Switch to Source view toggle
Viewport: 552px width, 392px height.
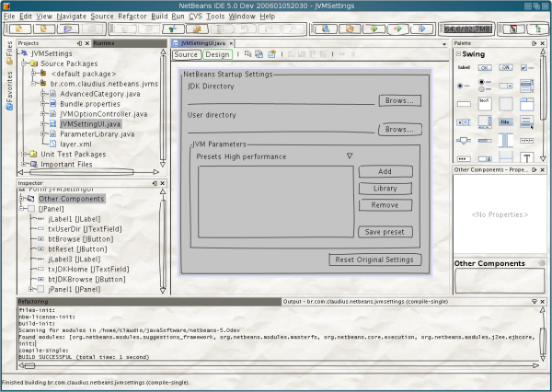click(187, 54)
